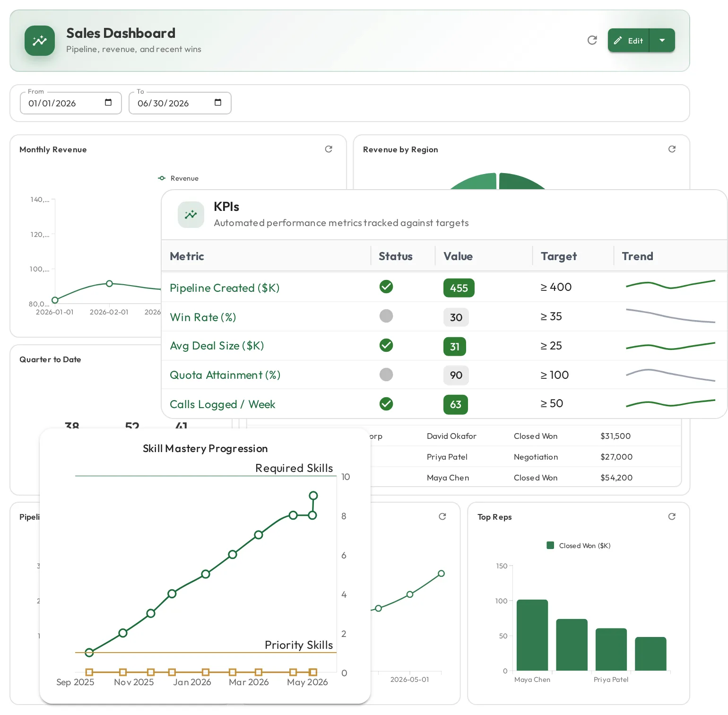Toggle the Closed Won ($K) legend entry
Image resolution: width=728 pixels, height=715 pixels.
coord(579,546)
